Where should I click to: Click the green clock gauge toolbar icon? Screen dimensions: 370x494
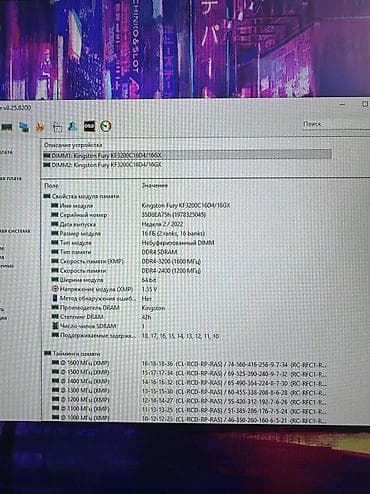tap(106, 126)
